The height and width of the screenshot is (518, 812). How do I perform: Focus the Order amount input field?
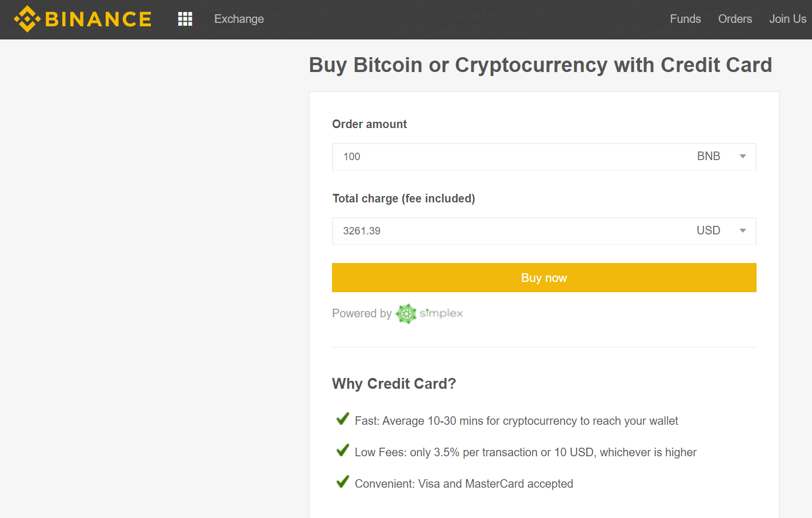[495, 157]
